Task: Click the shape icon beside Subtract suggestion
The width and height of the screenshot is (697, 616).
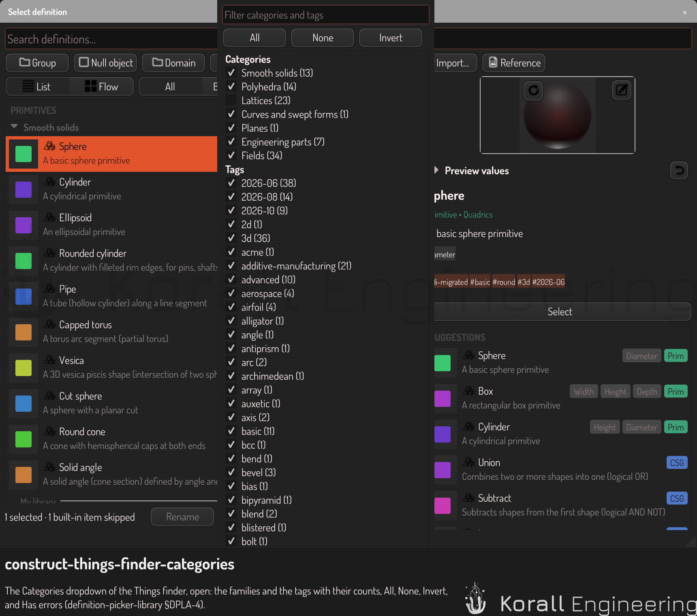Action: pos(468,498)
